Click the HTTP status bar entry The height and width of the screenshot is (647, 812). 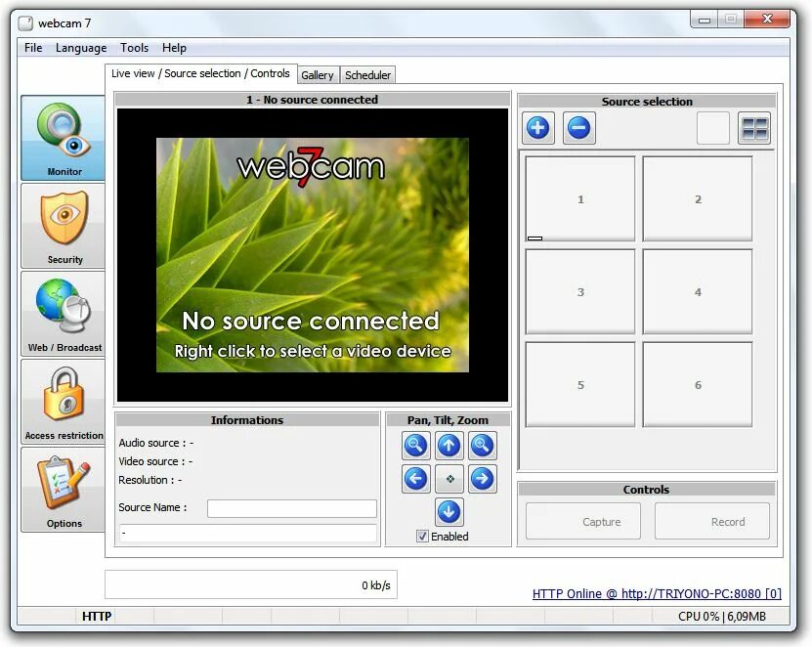[97, 616]
